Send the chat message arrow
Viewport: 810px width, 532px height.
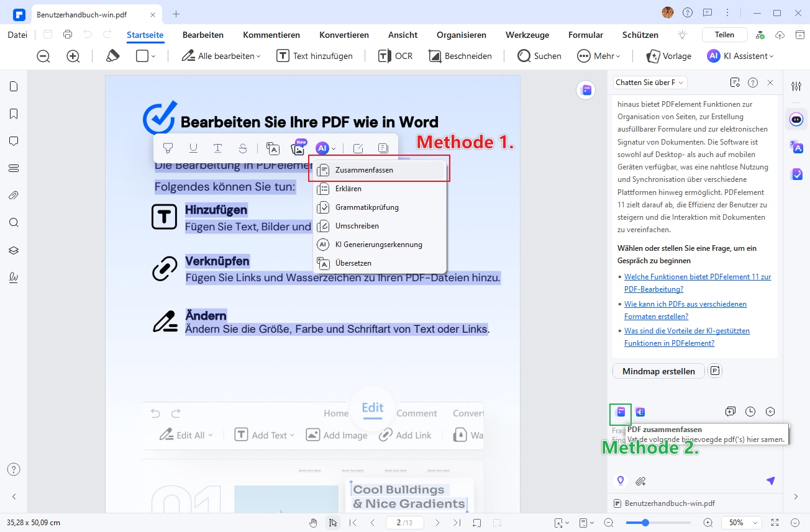pos(770,481)
